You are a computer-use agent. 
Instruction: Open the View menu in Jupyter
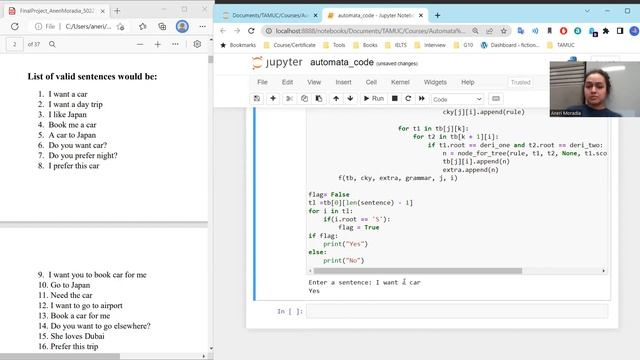(x=314, y=82)
